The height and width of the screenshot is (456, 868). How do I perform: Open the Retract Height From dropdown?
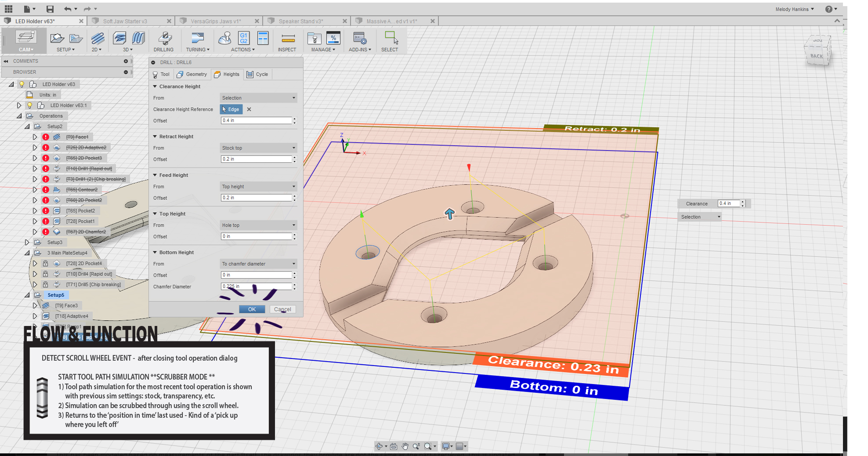click(x=258, y=148)
